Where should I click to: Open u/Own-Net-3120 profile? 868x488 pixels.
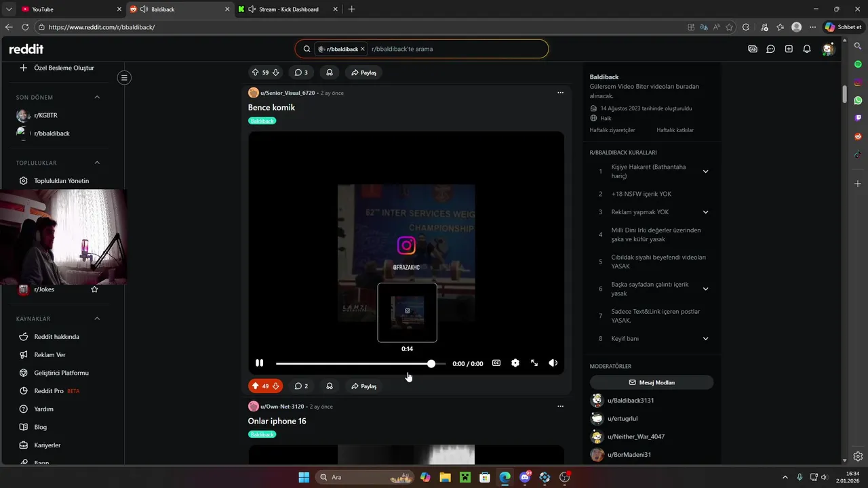pos(282,407)
